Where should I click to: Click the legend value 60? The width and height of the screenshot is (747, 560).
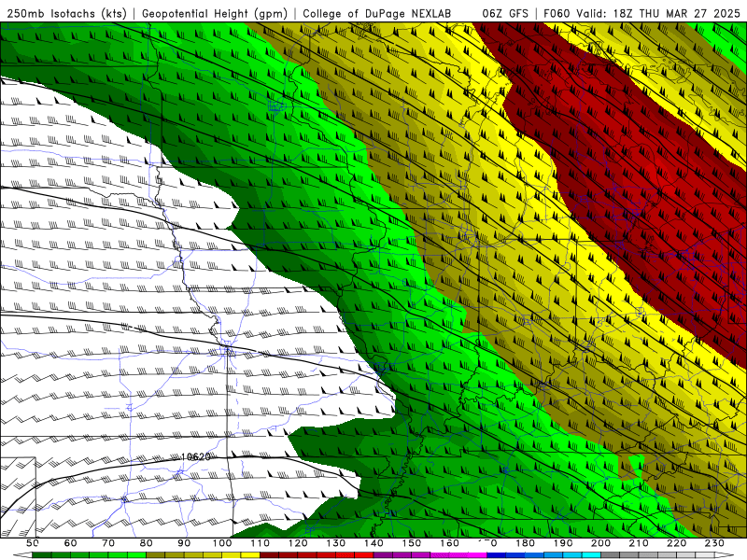tap(70, 543)
